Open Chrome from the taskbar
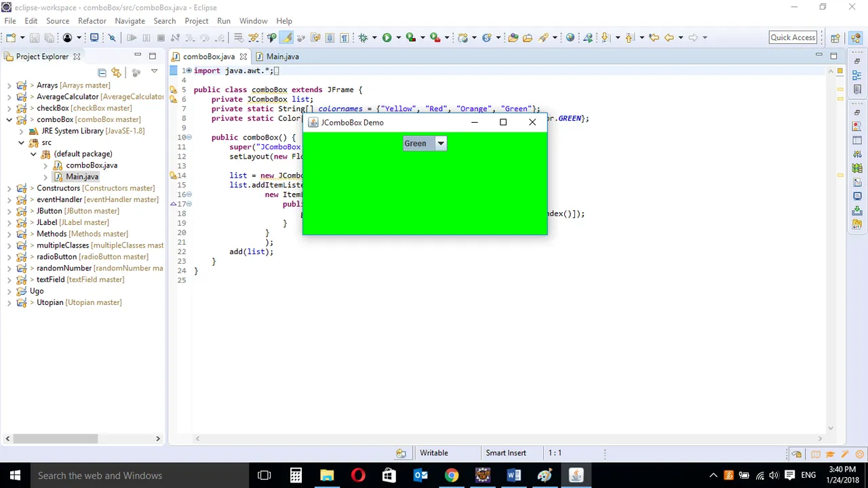 tap(451, 475)
